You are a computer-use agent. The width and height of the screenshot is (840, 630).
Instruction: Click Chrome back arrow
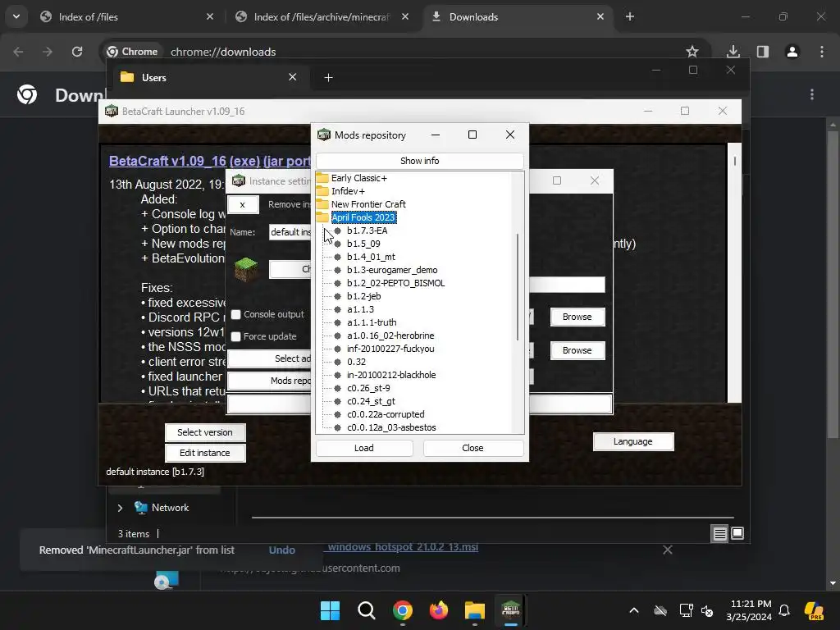pyautogui.click(x=18, y=52)
